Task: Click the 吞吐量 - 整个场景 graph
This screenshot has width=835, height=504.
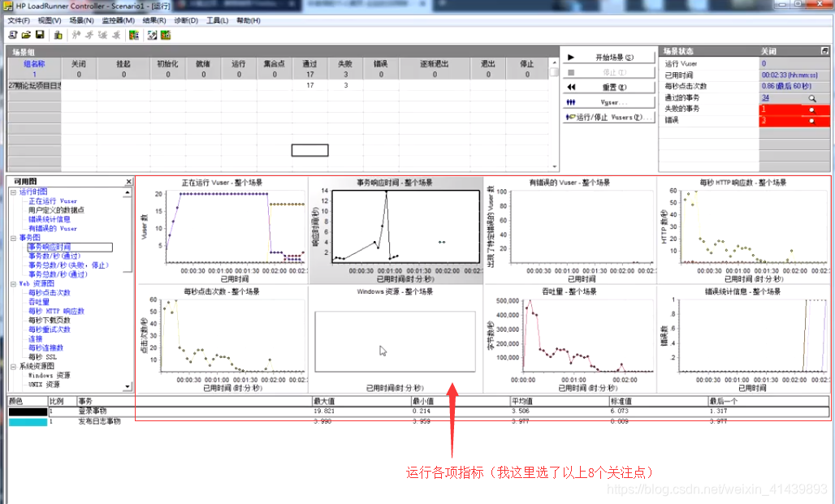Action: 570,339
